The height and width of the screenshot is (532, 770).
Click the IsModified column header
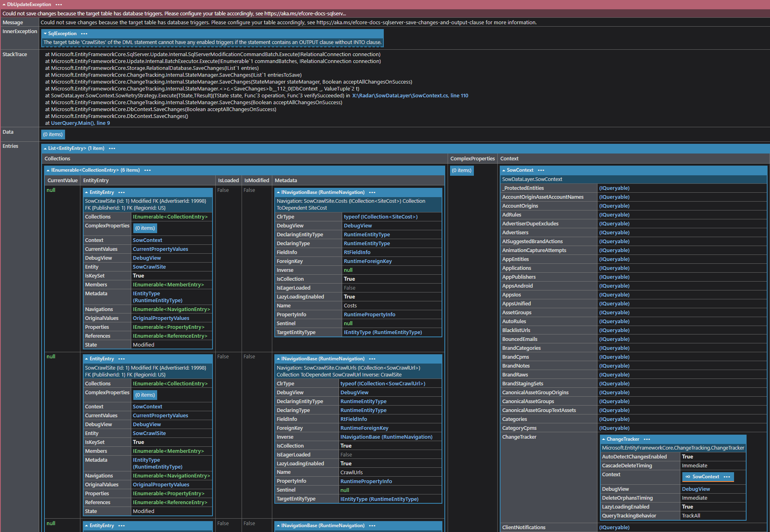(x=257, y=180)
